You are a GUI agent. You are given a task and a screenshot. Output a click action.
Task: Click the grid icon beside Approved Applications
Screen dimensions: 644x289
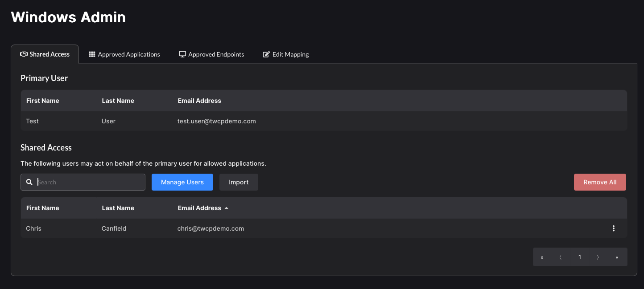click(92, 54)
